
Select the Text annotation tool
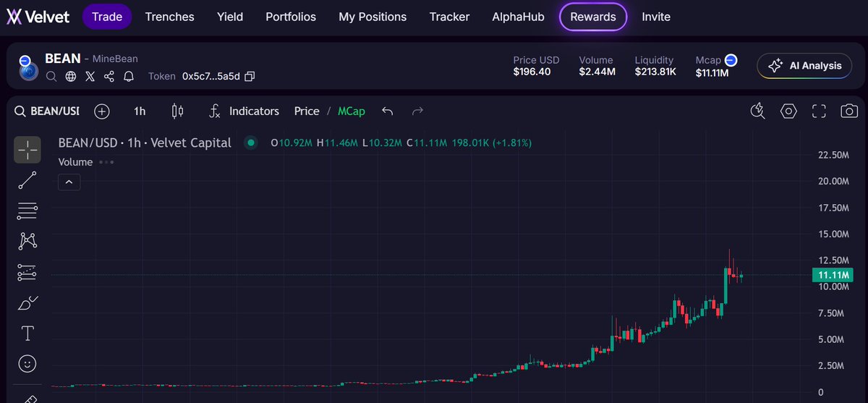point(27,333)
